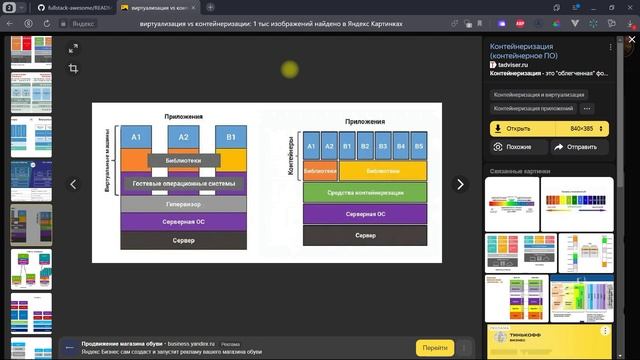Reload the page with the refresh icon
640x360 pixels.
pos(47,24)
